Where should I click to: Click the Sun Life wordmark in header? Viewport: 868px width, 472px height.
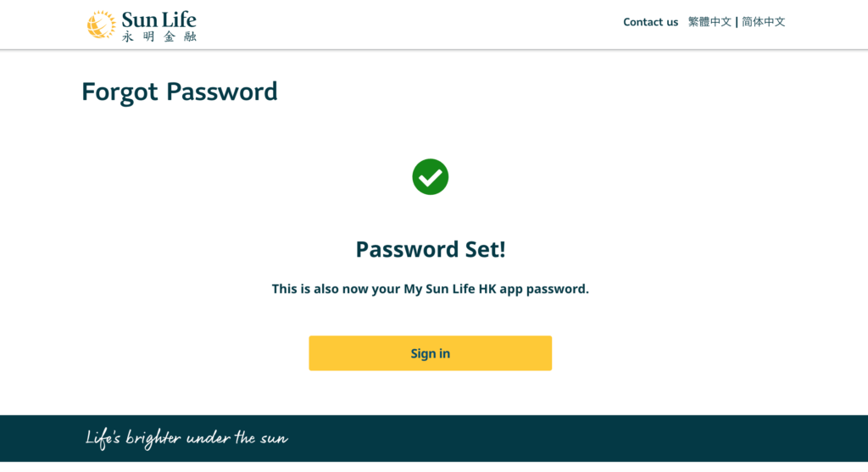tap(159, 20)
